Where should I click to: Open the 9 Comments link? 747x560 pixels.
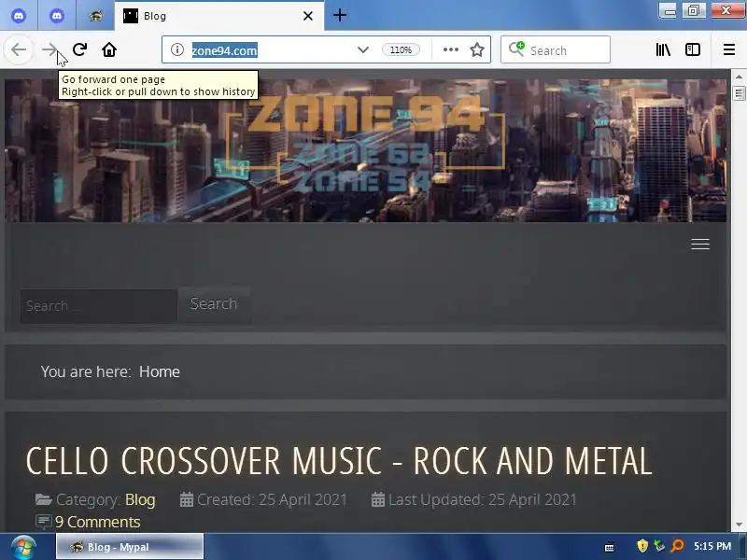[98, 522]
